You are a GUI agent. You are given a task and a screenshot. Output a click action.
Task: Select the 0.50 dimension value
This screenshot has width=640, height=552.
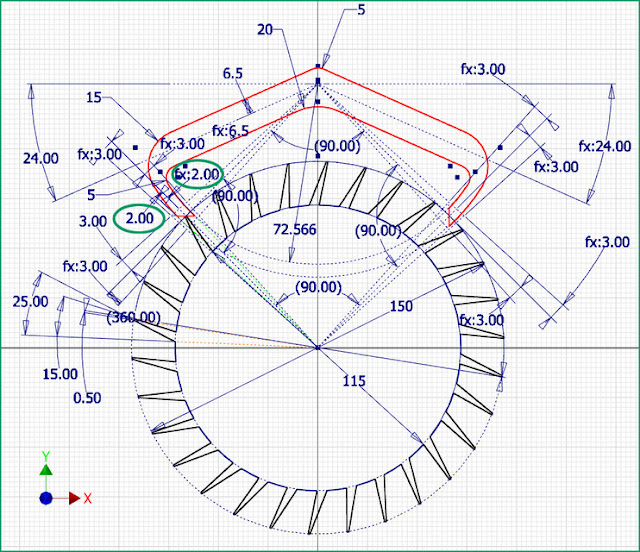(x=87, y=398)
